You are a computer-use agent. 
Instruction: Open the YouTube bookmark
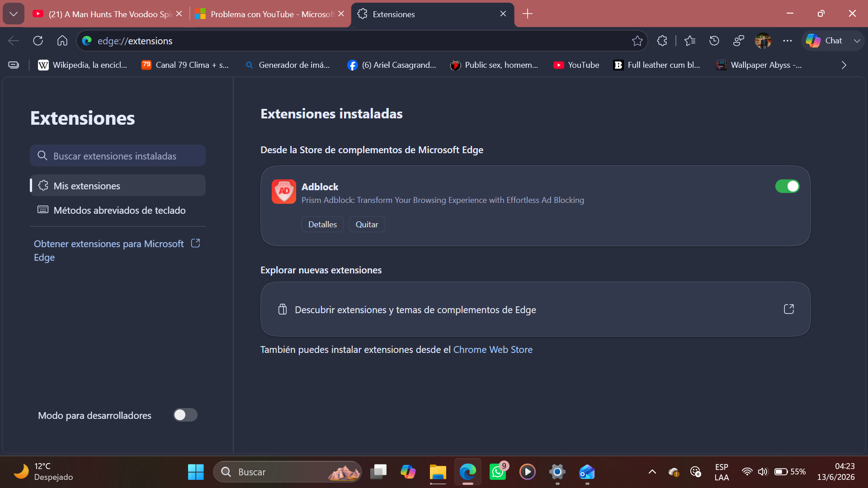576,65
